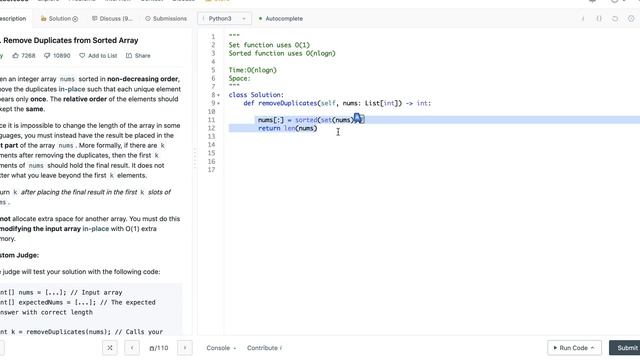The image size is (640, 360).
Task: Click empty editor line 15
Action: [x=433, y=153]
